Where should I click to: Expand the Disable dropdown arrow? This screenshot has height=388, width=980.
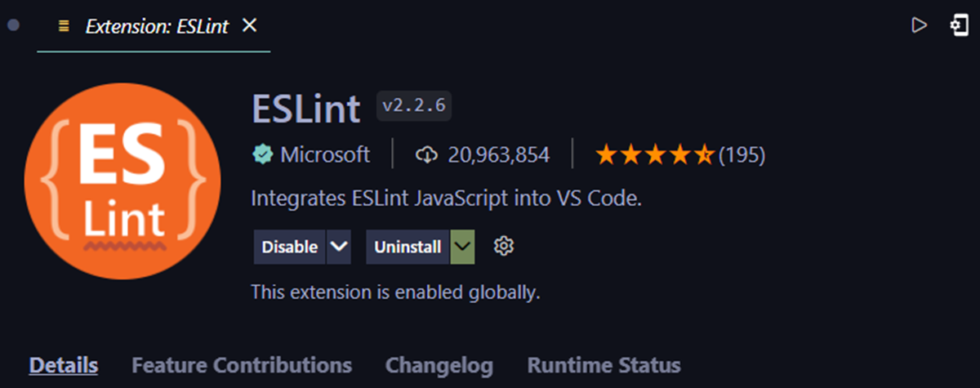[x=339, y=246]
